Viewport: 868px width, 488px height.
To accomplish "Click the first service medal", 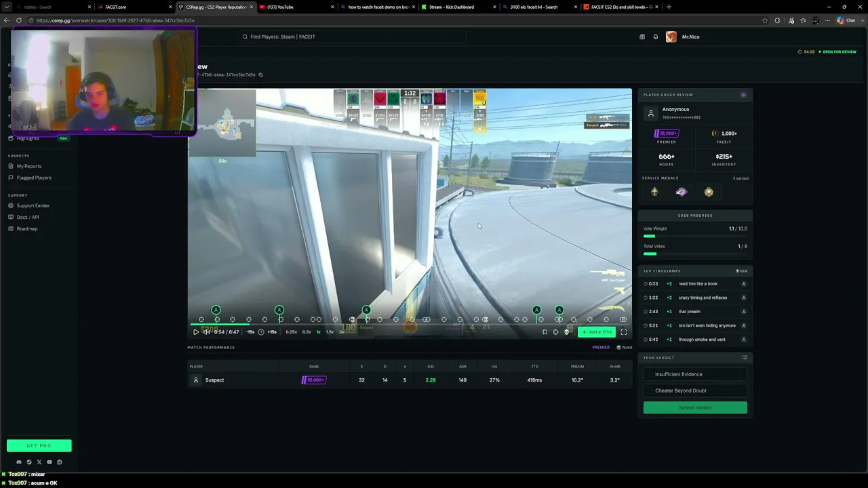I will click(x=654, y=192).
